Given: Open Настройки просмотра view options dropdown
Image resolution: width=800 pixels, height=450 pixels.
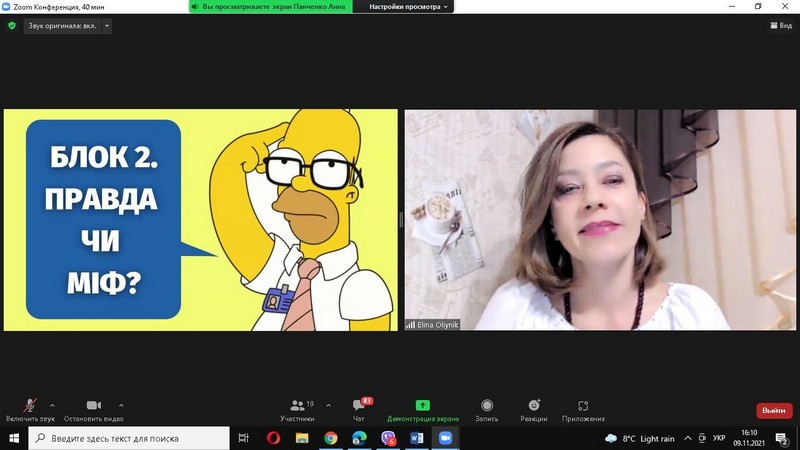Looking at the screenshot, I should point(408,7).
